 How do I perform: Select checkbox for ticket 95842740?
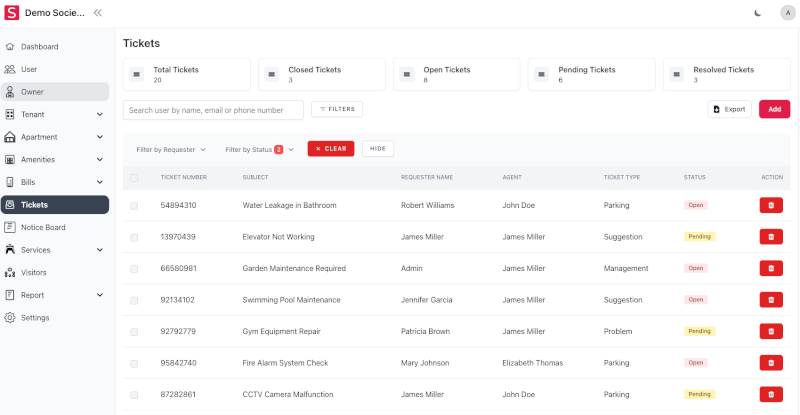pyautogui.click(x=134, y=363)
